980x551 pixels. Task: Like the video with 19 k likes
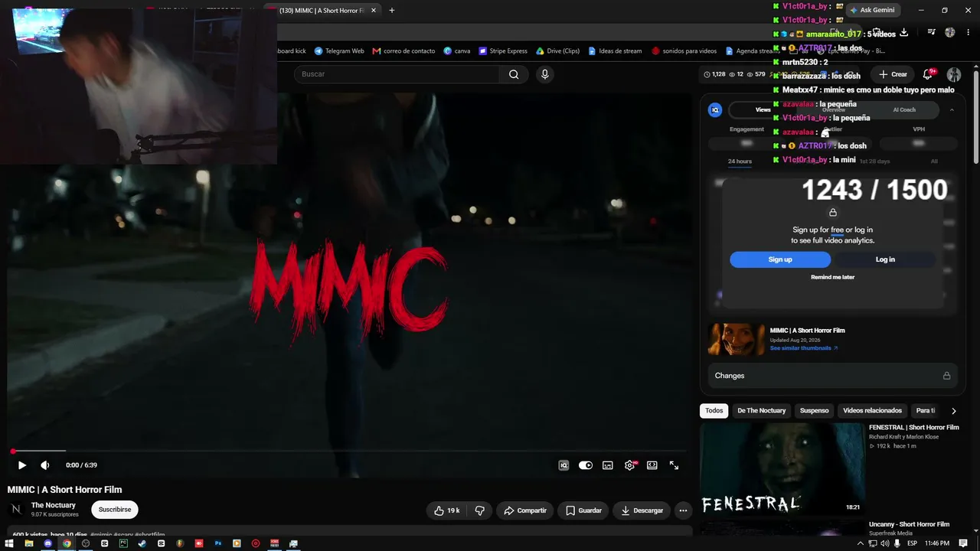pyautogui.click(x=447, y=510)
